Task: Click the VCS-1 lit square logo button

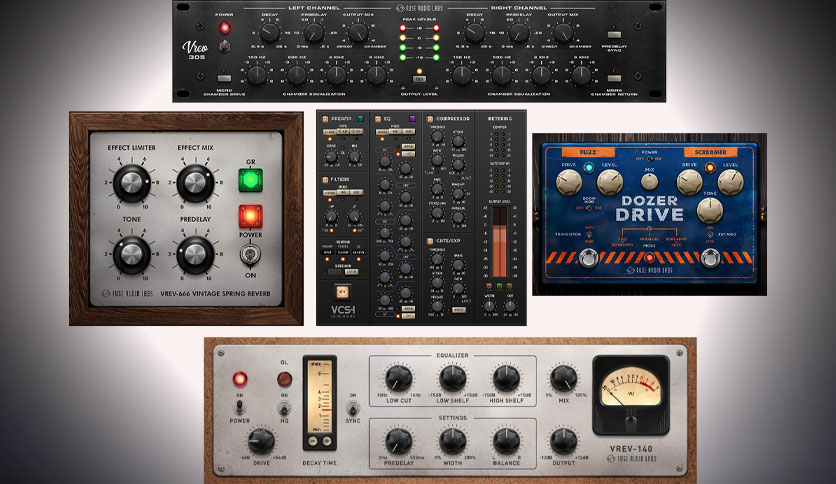Action: 342,291
